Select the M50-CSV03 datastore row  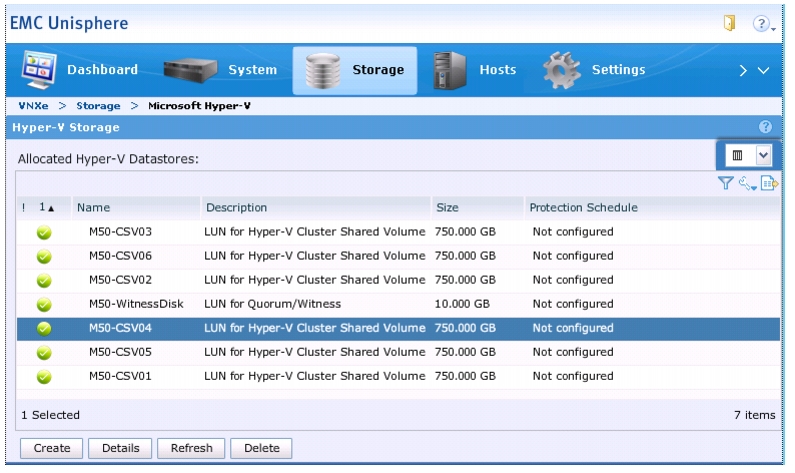(398, 232)
